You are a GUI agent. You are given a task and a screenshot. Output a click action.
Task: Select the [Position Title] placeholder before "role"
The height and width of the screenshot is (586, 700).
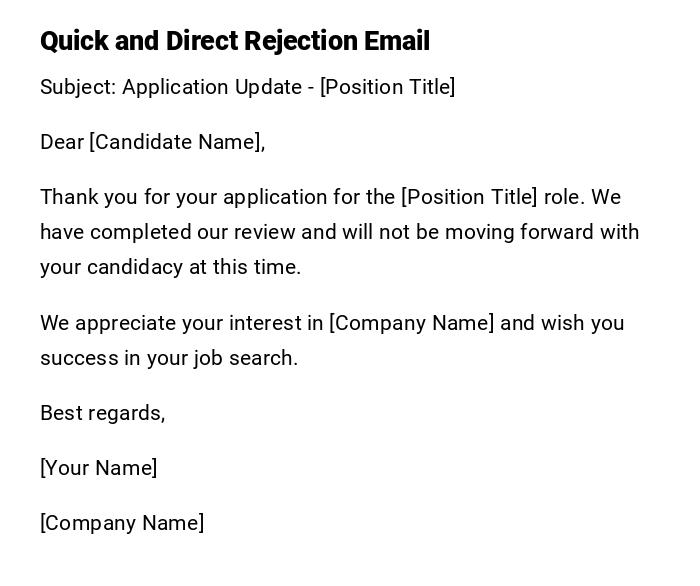pyautogui.click(x=469, y=197)
